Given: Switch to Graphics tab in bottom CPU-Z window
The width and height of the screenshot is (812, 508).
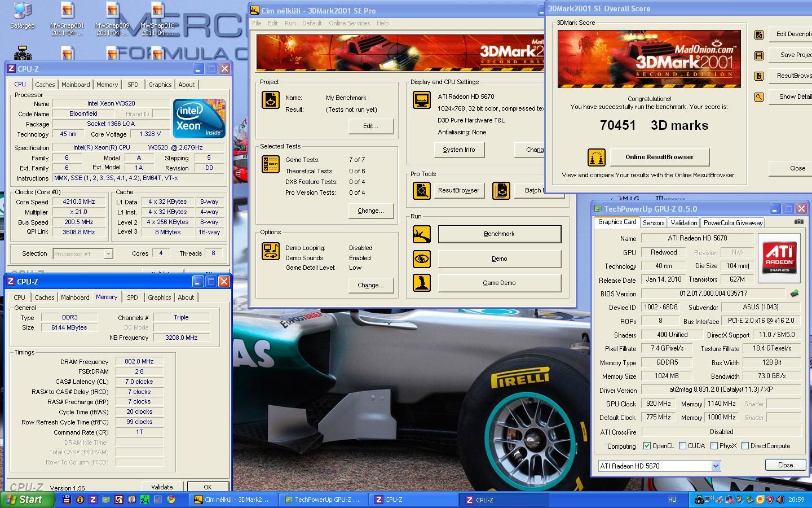Looking at the screenshot, I should [x=160, y=297].
